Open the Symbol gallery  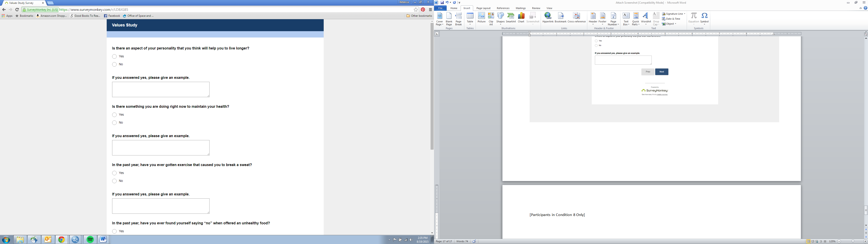click(704, 18)
